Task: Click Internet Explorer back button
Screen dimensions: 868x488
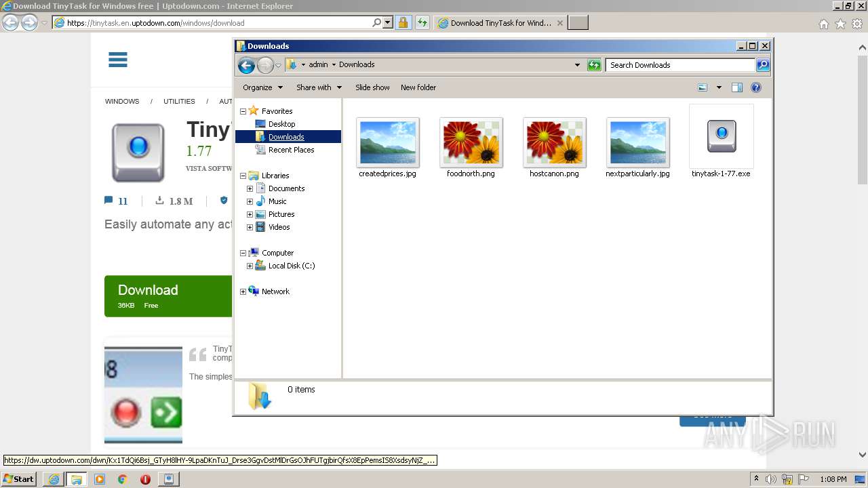Action: tap(10, 23)
